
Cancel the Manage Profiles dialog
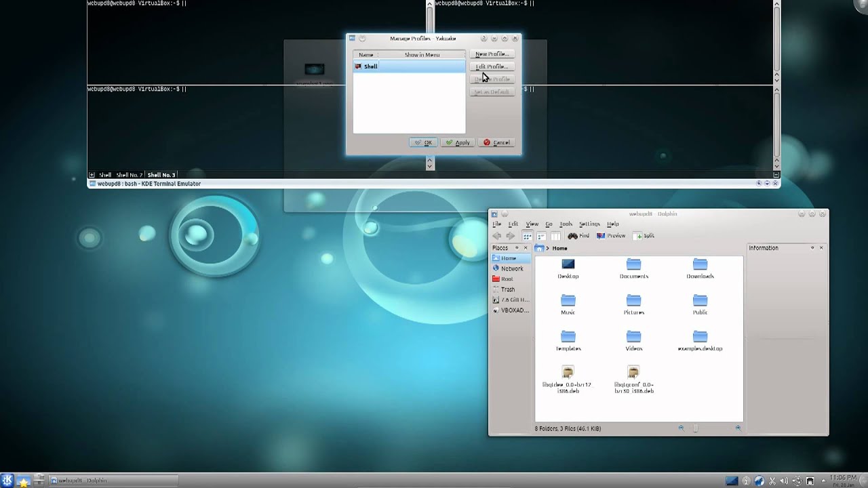[x=496, y=142]
